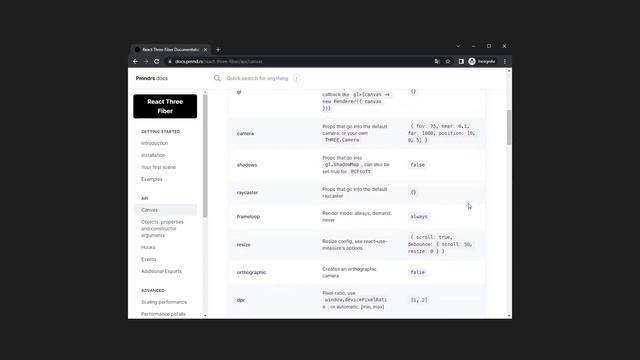Image resolution: width=640 pixels, height=360 pixels.
Task: Click the always default value
Action: click(419, 217)
